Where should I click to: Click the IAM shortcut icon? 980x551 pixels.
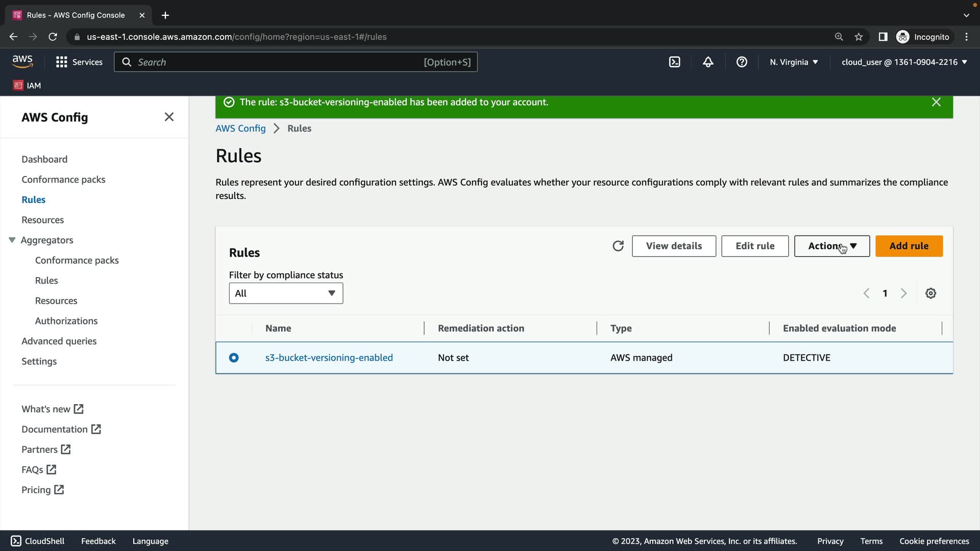pos(19,85)
